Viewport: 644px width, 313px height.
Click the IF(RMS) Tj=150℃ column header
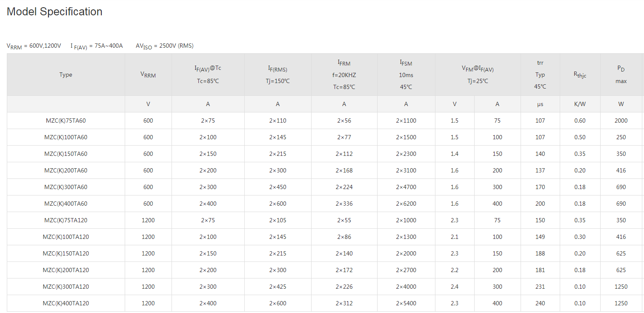(x=278, y=75)
